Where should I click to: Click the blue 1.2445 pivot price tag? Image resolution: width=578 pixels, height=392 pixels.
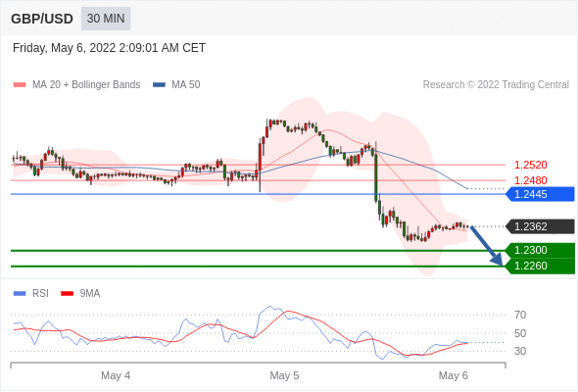coord(540,194)
